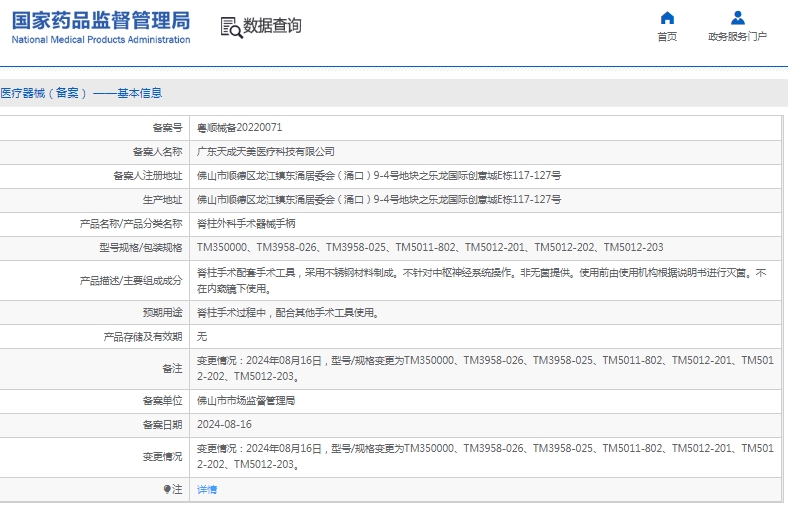
Task: Open the 政务服务门户 person icon
Action: pos(737,18)
